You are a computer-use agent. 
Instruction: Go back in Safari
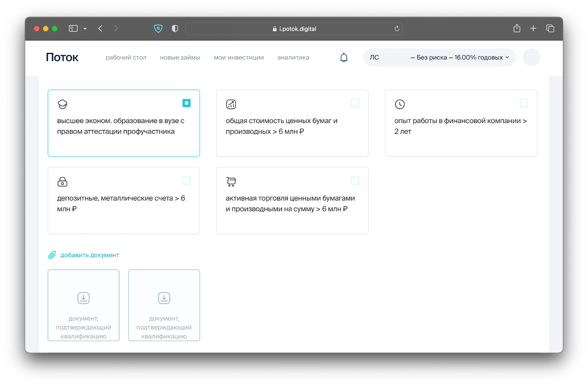click(x=100, y=28)
